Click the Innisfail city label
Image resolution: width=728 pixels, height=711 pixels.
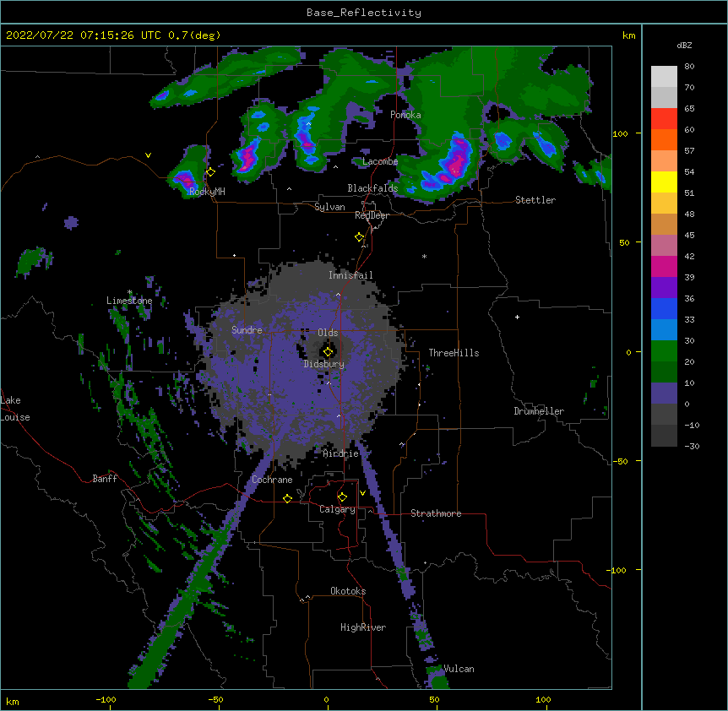350,275
